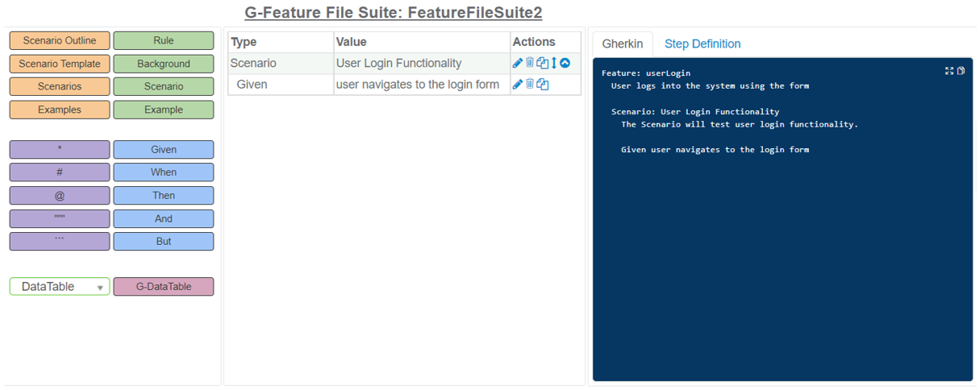Viewport: 980px width, 390px height.
Task: Click the green Example button
Action: point(164,110)
